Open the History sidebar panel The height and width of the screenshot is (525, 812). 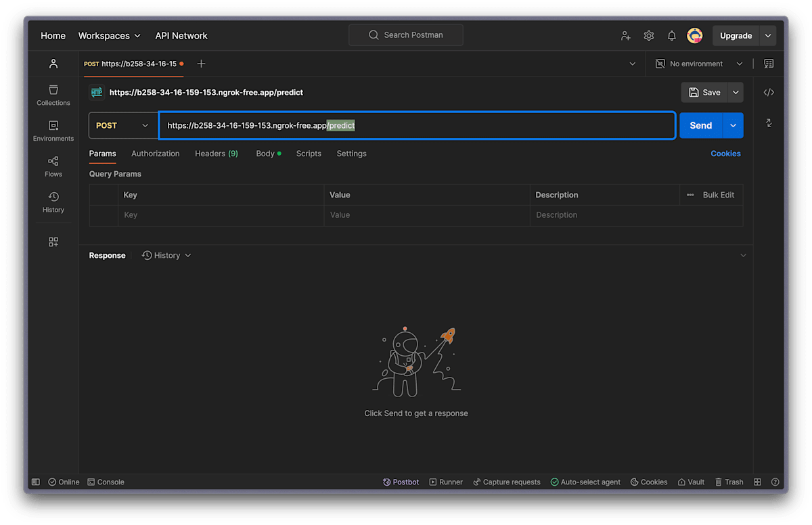point(53,202)
